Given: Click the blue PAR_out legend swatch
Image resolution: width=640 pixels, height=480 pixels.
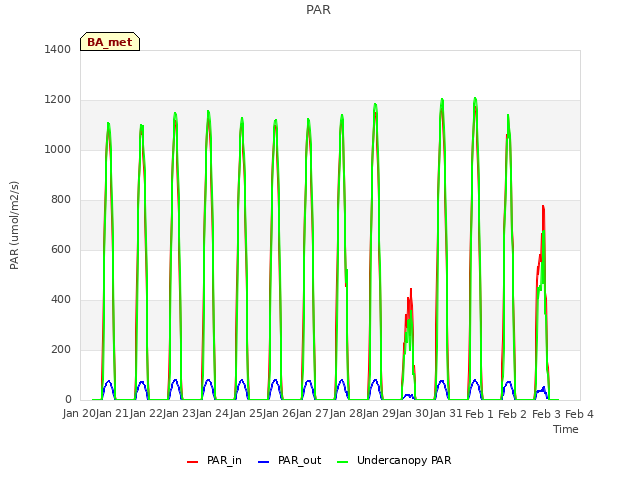Looking at the screenshot, I should pos(264,462).
